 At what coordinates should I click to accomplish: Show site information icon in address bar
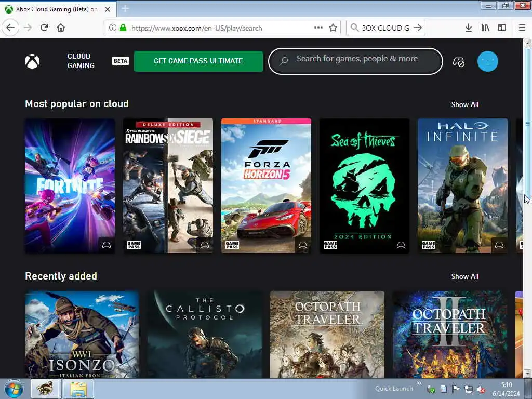coord(113,28)
